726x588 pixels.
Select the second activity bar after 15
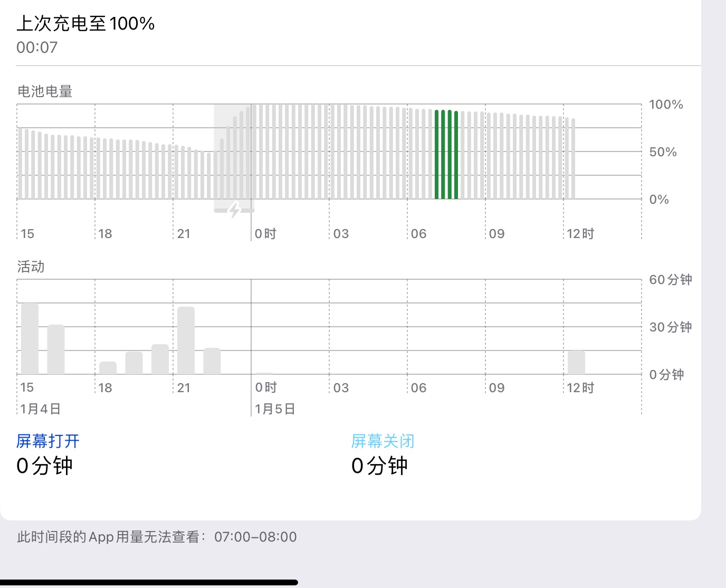pyautogui.click(x=56, y=349)
